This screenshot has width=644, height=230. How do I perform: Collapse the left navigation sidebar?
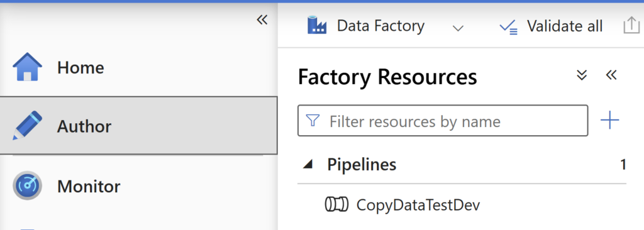(x=262, y=19)
